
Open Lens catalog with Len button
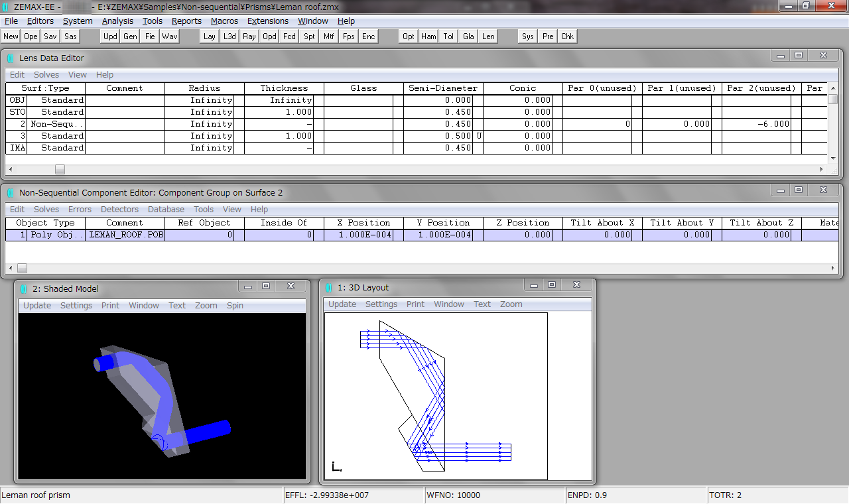pos(488,36)
